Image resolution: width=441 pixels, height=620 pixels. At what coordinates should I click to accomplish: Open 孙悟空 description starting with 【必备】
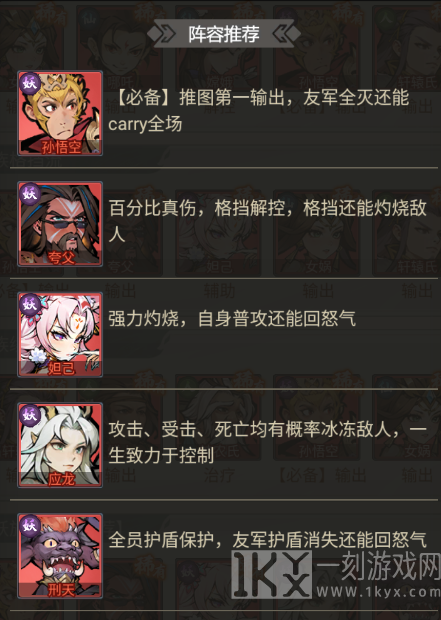click(259, 111)
